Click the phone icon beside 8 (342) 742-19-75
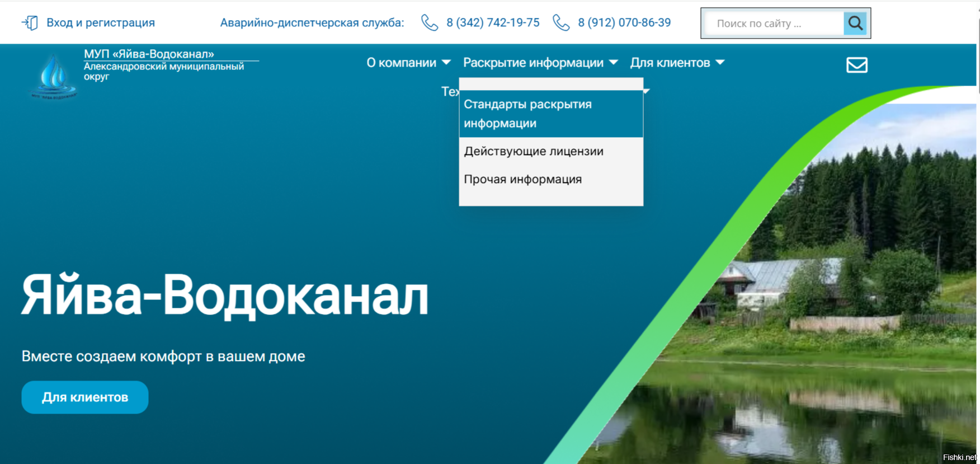The width and height of the screenshot is (980, 464). point(430,23)
